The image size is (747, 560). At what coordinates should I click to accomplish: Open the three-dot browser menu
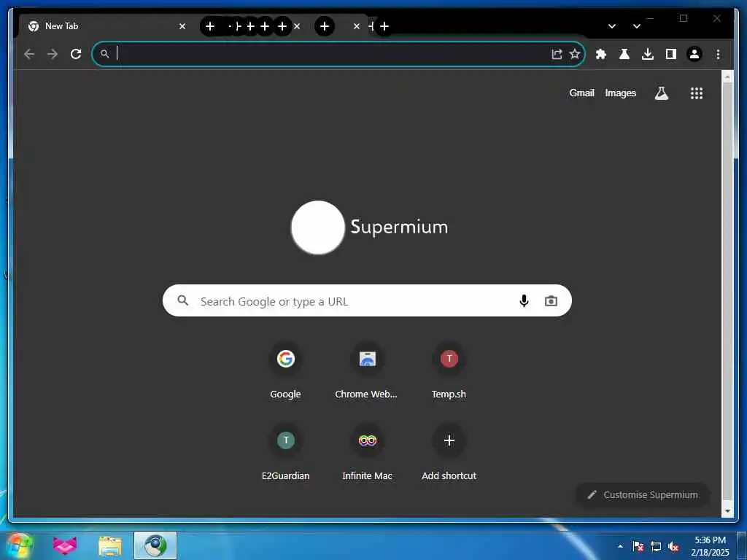click(718, 54)
